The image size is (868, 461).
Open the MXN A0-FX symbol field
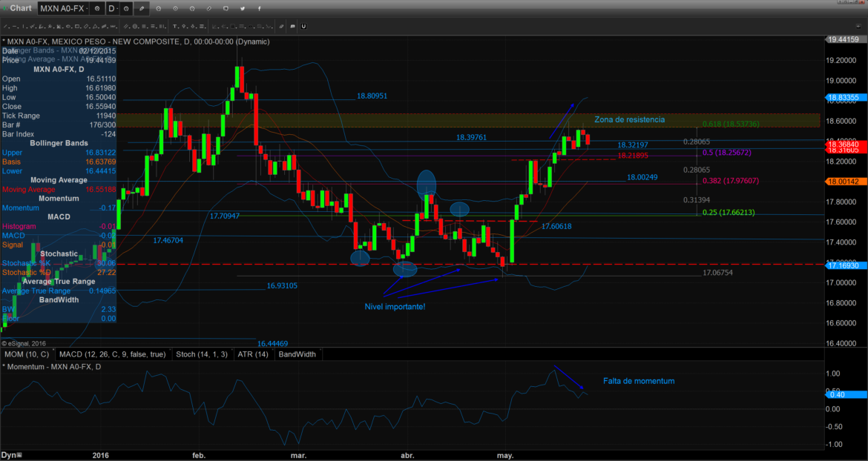pyautogui.click(x=63, y=8)
